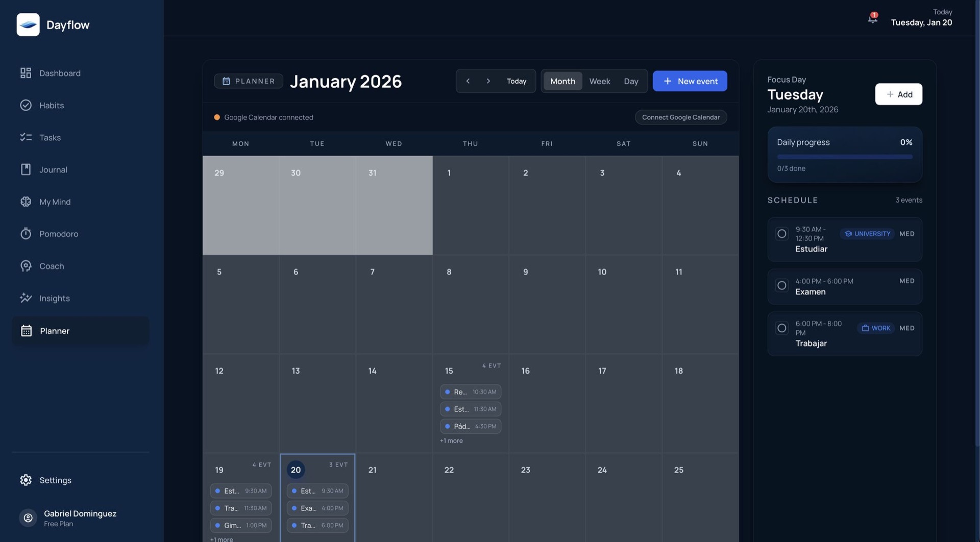The height and width of the screenshot is (542, 980).
Task: Open Tasks from the sidebar
Action: coord(81,137)
